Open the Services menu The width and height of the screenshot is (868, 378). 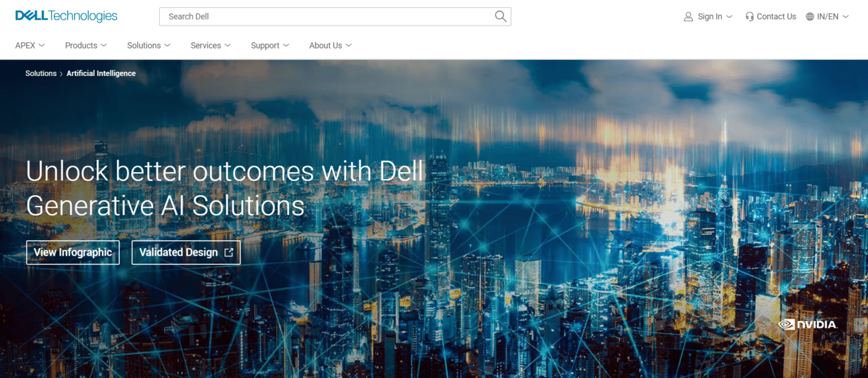pyautogui.click(x=211, y=45)
